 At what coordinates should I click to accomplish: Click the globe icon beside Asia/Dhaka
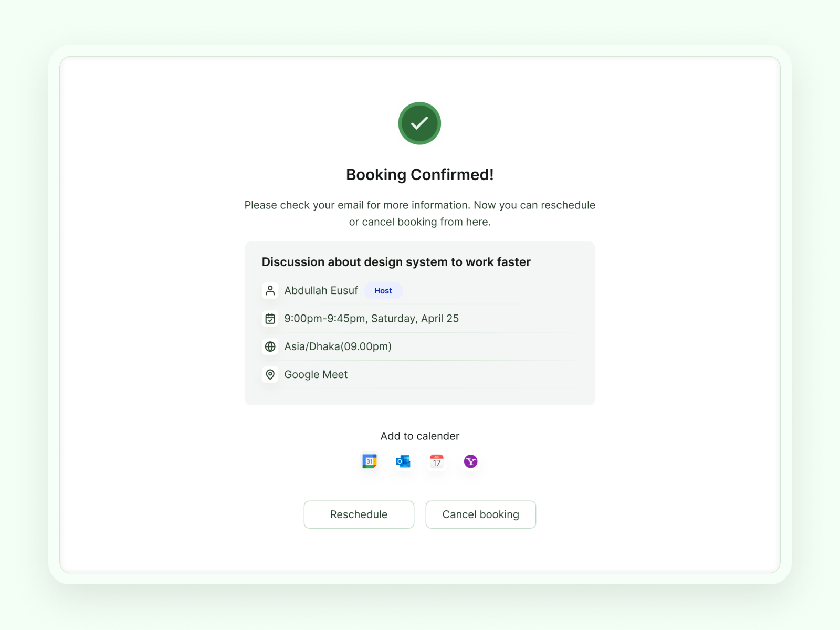[x=270, y=346]
